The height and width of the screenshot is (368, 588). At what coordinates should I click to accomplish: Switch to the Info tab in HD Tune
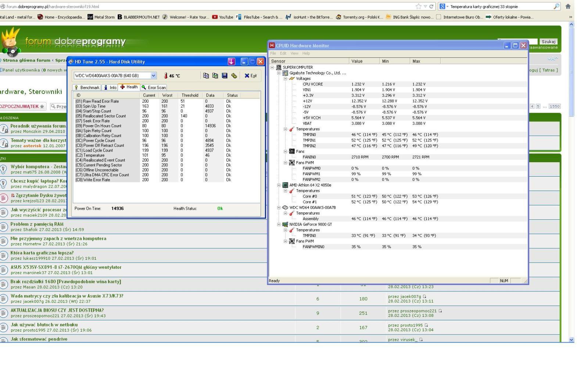[x=110, y=88]
